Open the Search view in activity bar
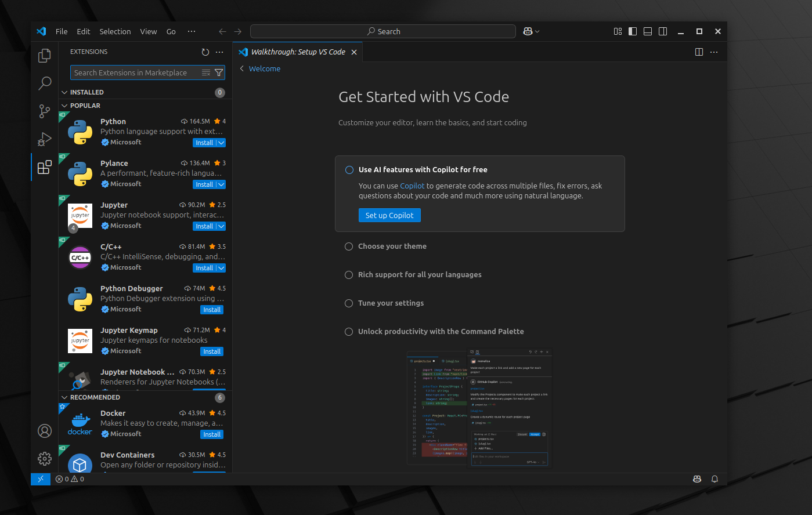Screen dimensions: 812x515 [x=44, y=83]
